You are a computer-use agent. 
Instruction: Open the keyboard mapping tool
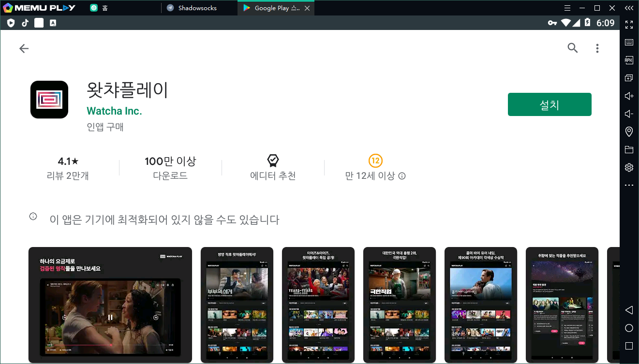[629, 43]
